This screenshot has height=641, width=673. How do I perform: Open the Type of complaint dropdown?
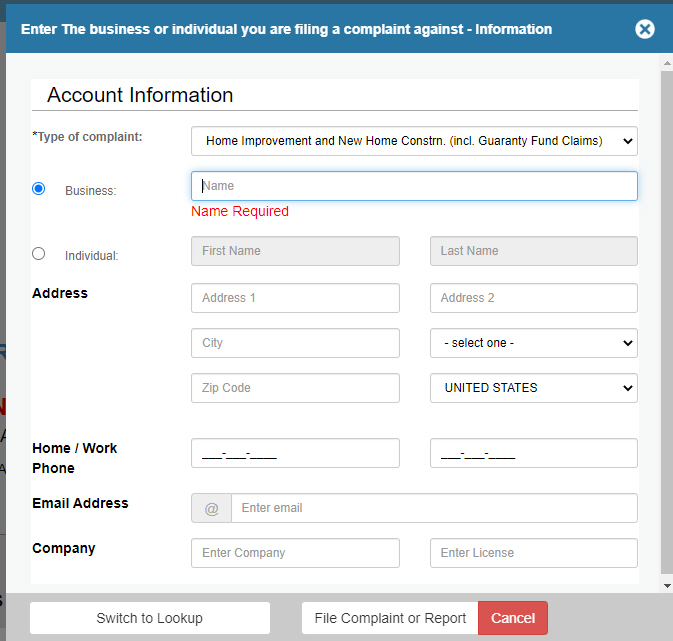(414, 141)
